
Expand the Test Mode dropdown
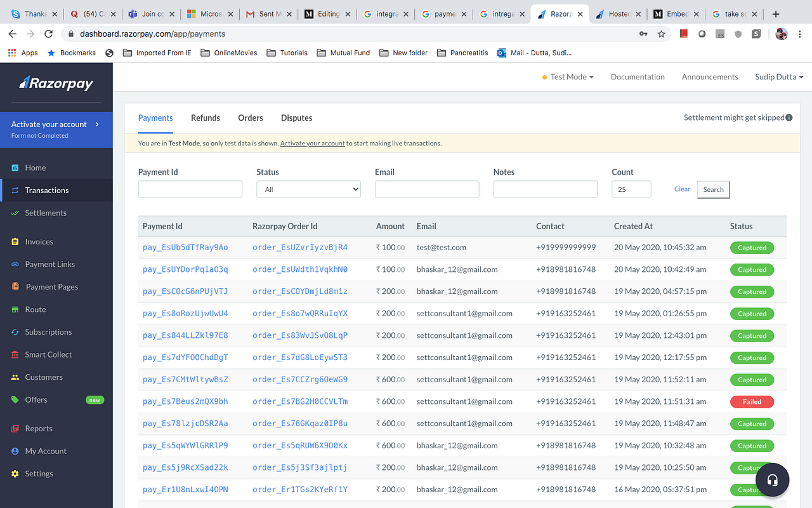[568, 77]
